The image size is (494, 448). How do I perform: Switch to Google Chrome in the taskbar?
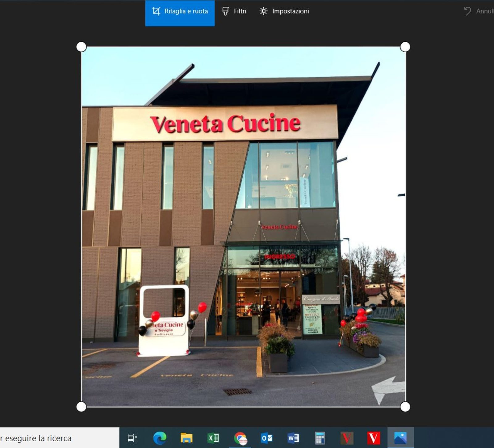tap(240, 438)
